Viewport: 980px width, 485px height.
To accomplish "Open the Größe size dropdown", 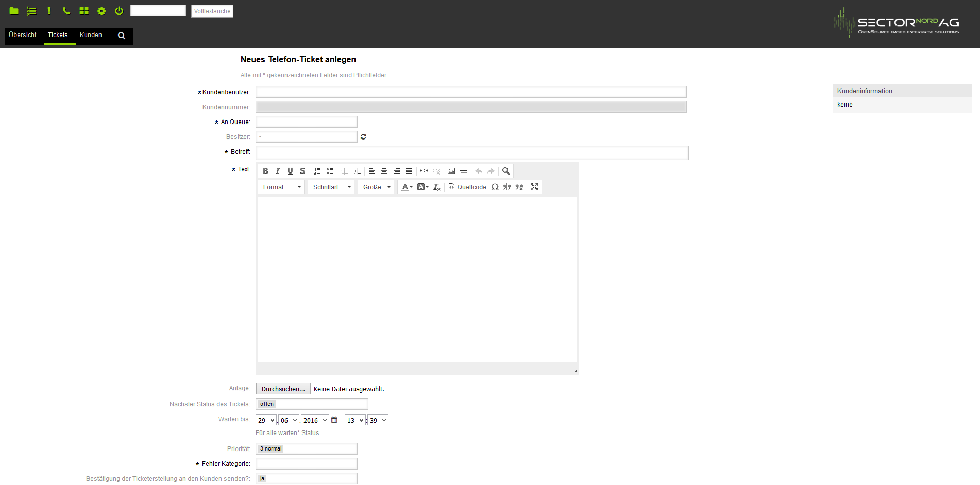I will [376, 187].
